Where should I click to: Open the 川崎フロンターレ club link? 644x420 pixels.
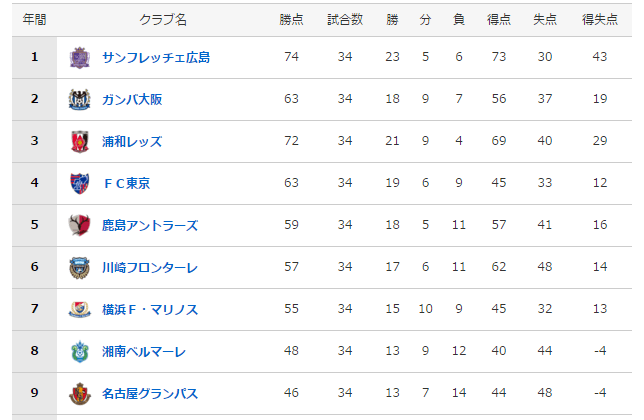point(150,268)
